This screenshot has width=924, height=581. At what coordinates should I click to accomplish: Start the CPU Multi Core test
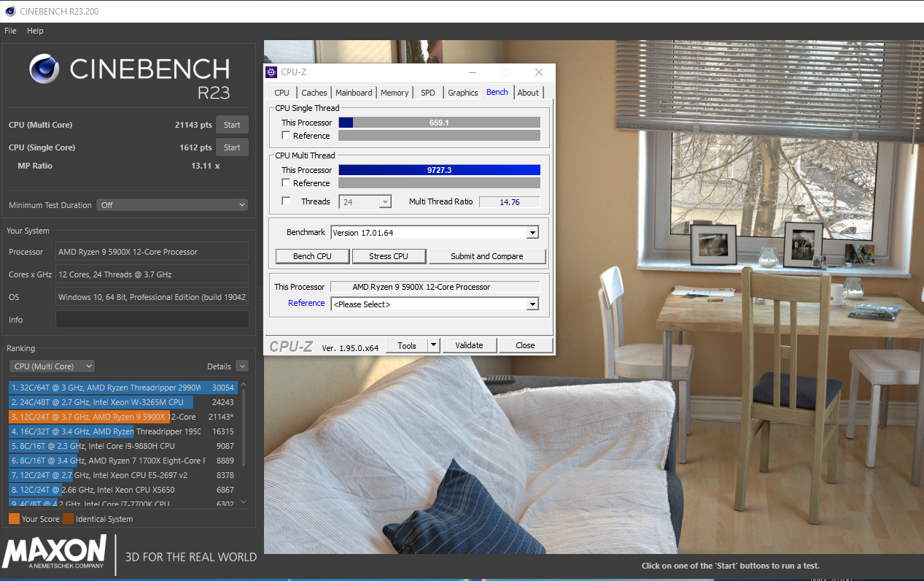[232, 125]
